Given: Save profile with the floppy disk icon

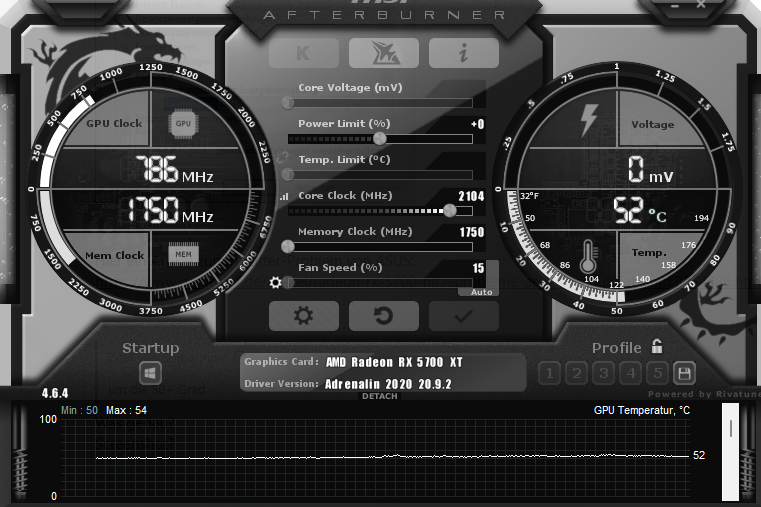Looking at the screenshot, I should pos(684,373).
